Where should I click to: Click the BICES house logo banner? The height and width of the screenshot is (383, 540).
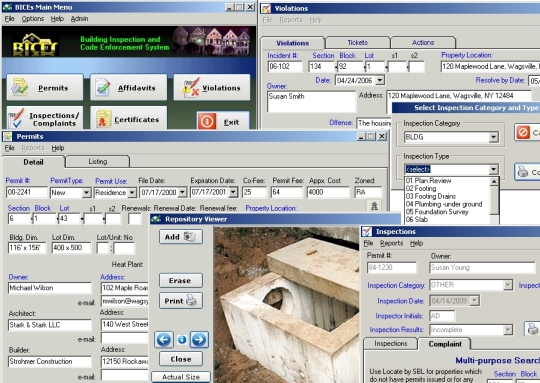pos(35,44)
